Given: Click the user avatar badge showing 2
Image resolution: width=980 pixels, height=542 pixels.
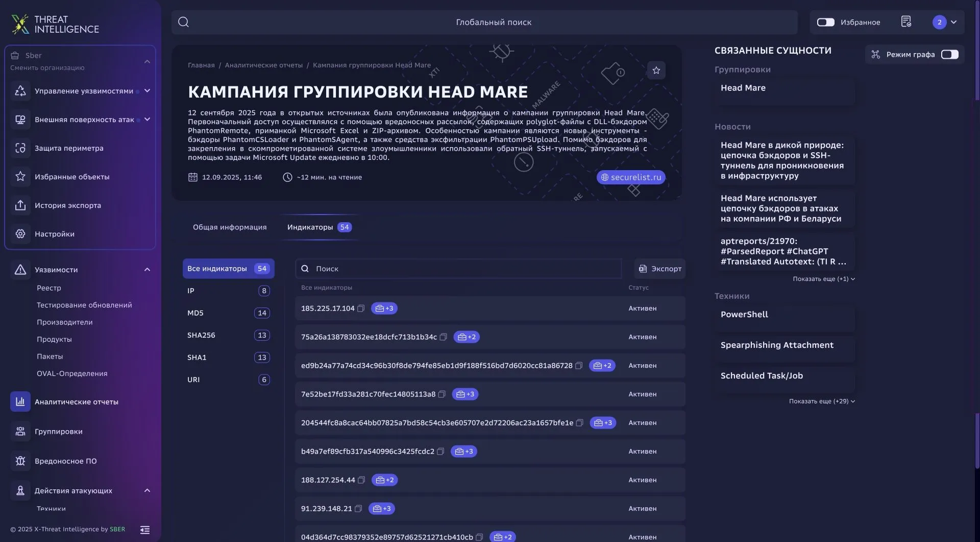Looking at the screenshot, I should (x=939, y=22).
